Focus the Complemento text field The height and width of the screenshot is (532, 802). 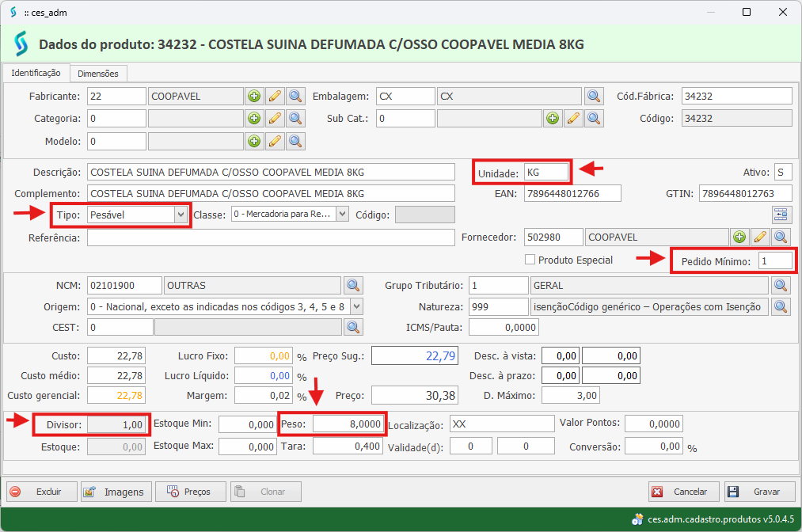click(x=271, y=193)
